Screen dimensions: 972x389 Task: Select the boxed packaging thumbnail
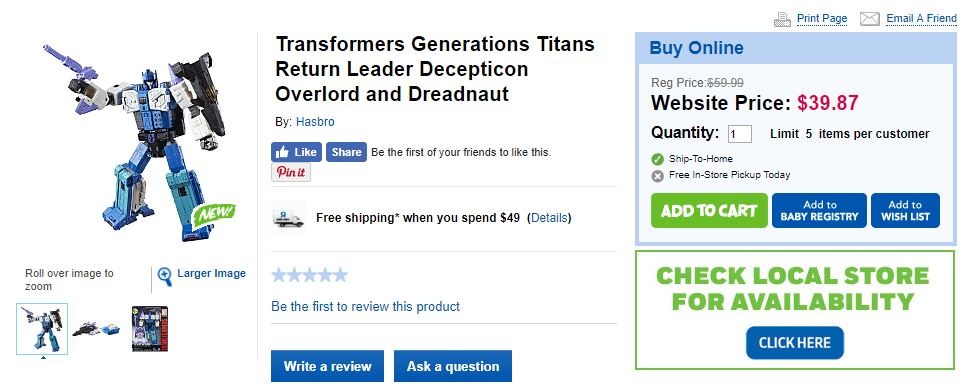point(149,328)
